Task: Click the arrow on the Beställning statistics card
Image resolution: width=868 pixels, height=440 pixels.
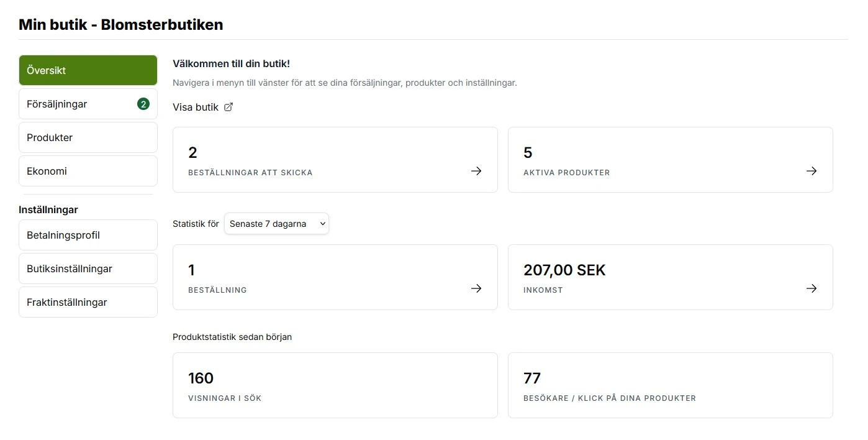Action: (x=476, y=288)
